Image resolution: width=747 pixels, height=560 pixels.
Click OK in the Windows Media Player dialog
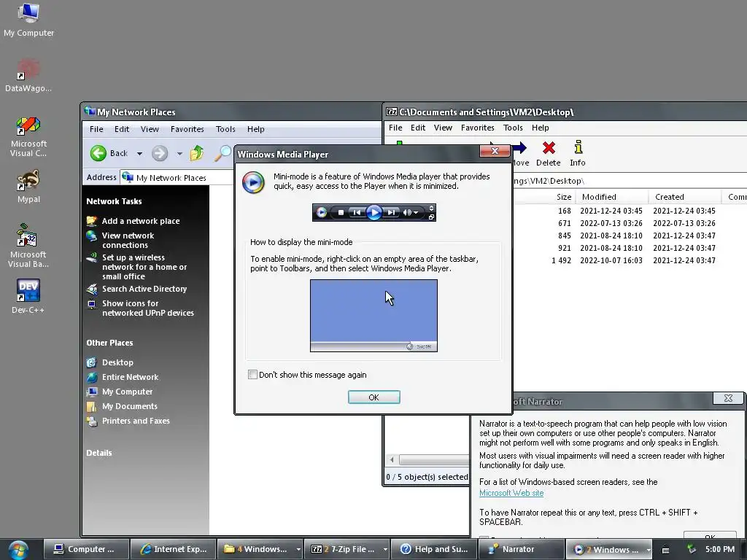point(374,397)
